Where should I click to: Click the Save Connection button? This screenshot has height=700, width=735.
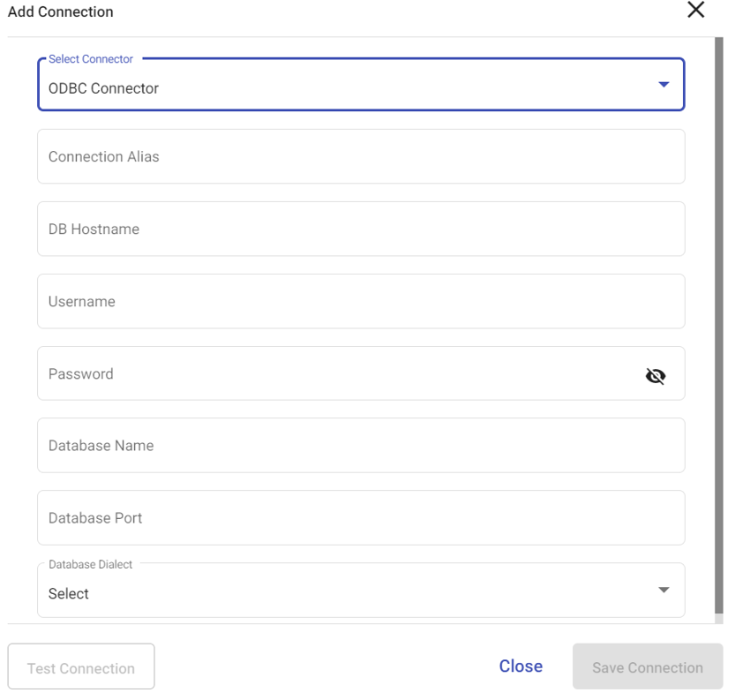click(648, 666)
